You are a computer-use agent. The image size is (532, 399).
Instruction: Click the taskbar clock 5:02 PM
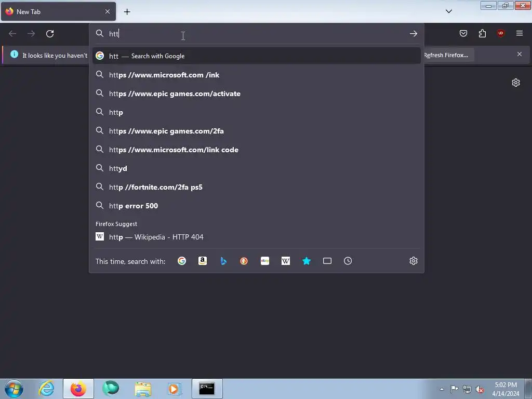tap(506, 389)
